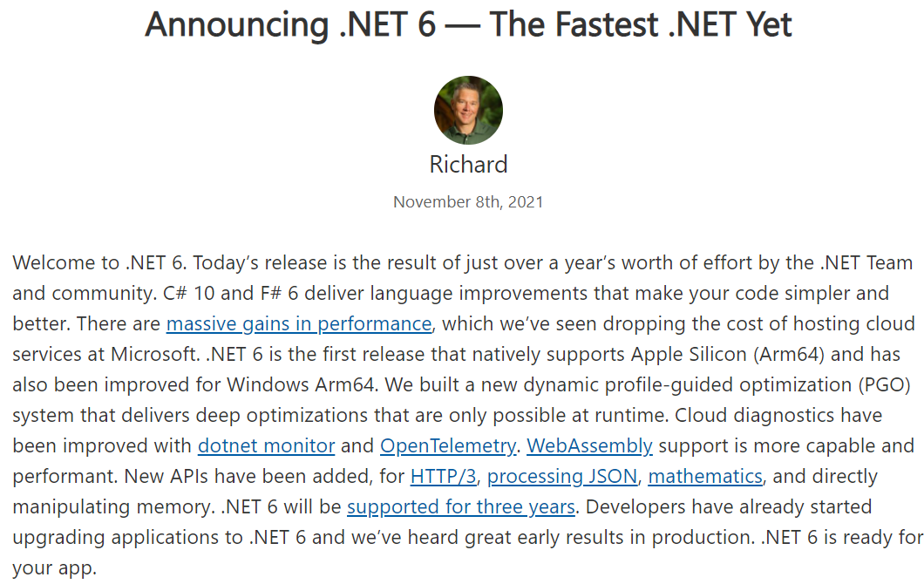Open the OpenTelemetry link

click(x=448, y=445)
